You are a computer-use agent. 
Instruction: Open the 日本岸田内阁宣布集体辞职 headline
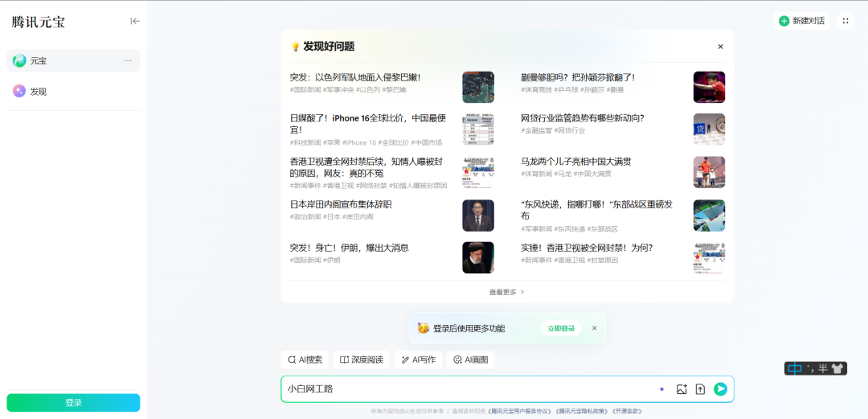[341, 204]
